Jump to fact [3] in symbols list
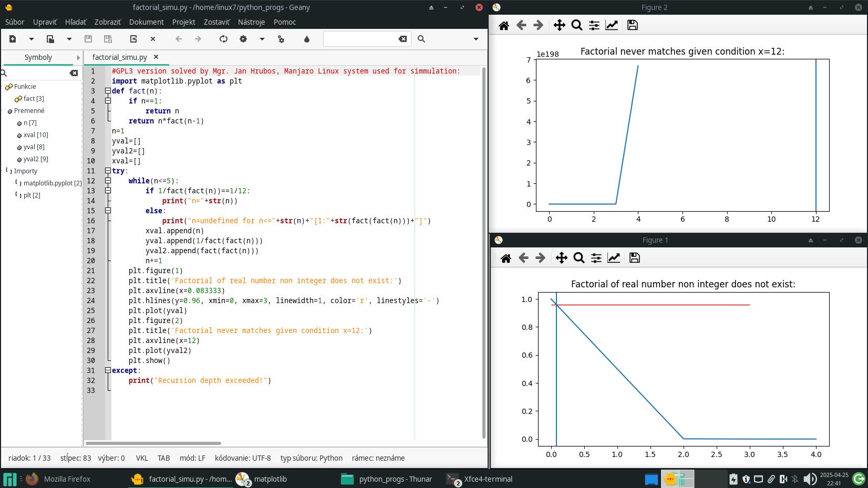Screen dimensions: 868x488 point(34,99)
